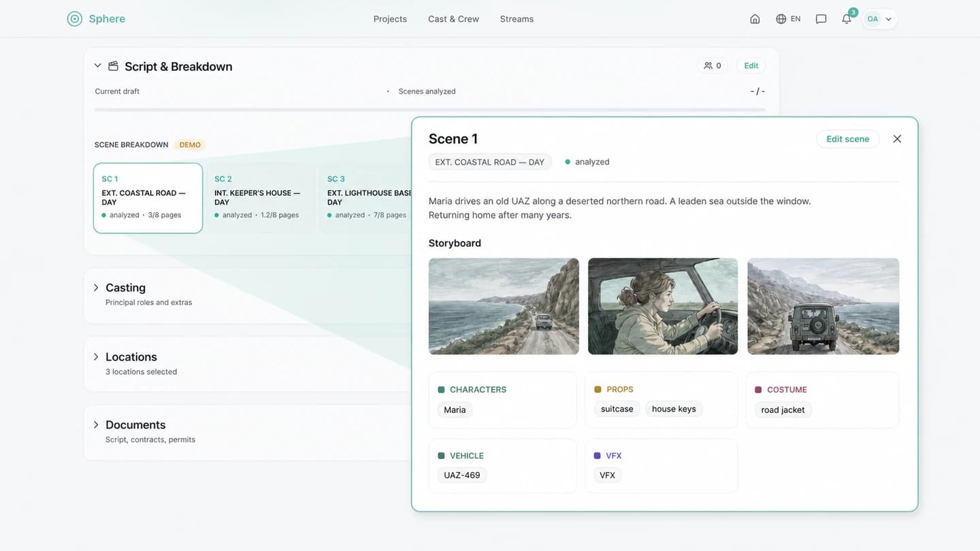The image size is (980, 551).
Task: Click the Scene 1 description text
Action: pos(620,208)
